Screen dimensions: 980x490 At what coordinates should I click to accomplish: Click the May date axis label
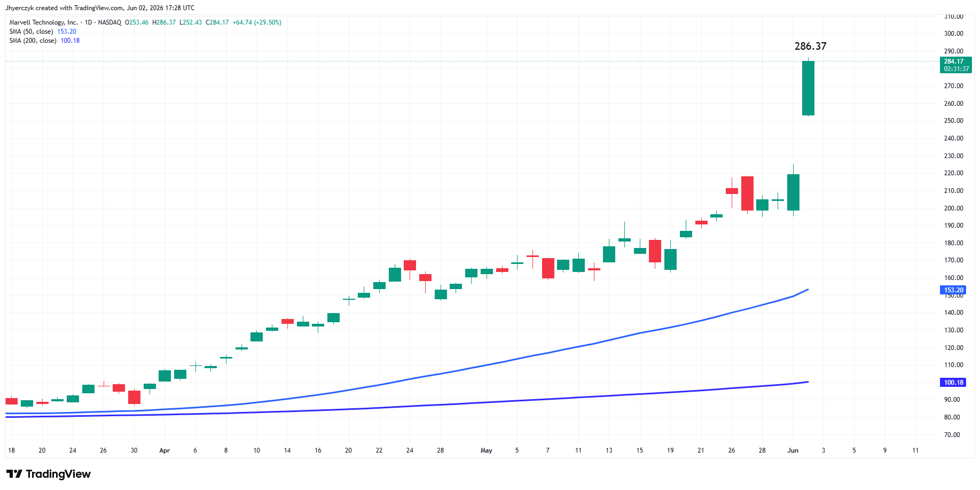click(486, 450)
